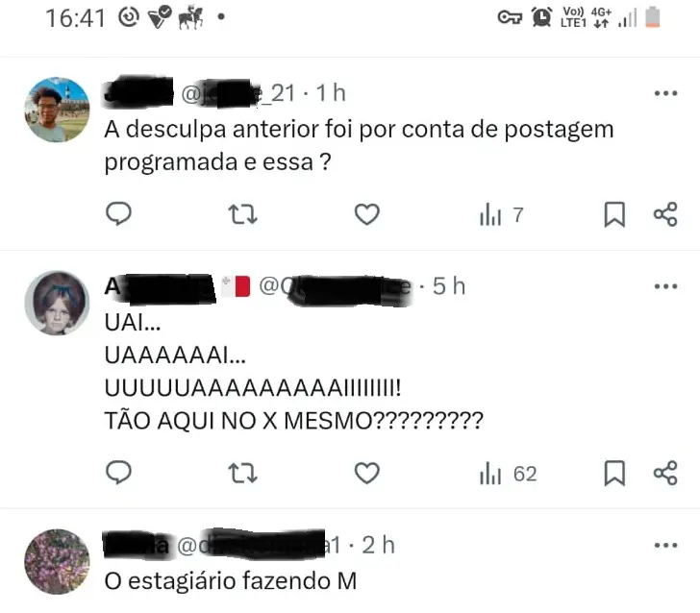Share the tweet posted 1 h ago

click(665, 214)
